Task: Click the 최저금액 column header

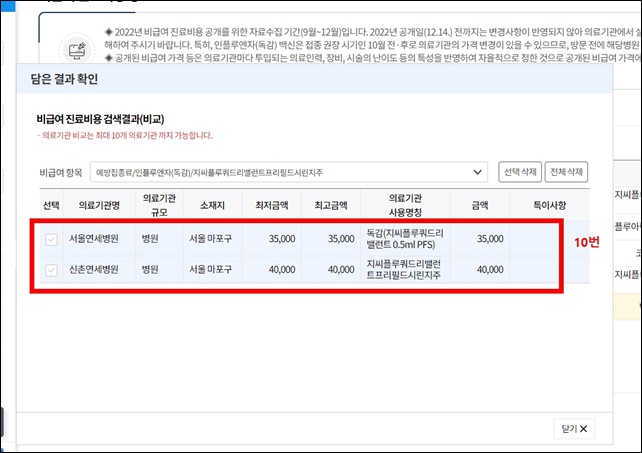Action: click(x=272, y=205)
